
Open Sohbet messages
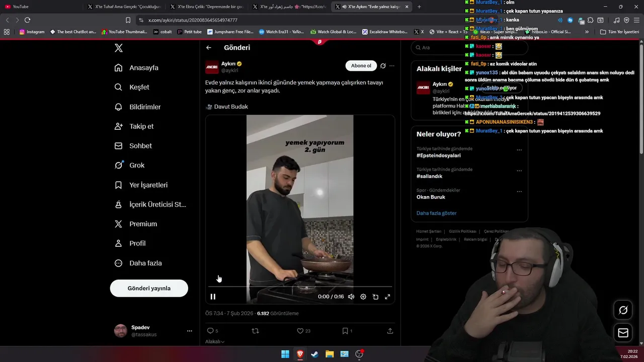(133, 146)
